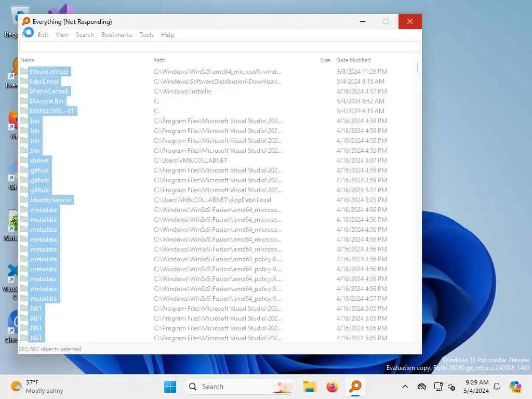
Task: Click the status bar objects selected text
Action: click(x=50, y=349)
